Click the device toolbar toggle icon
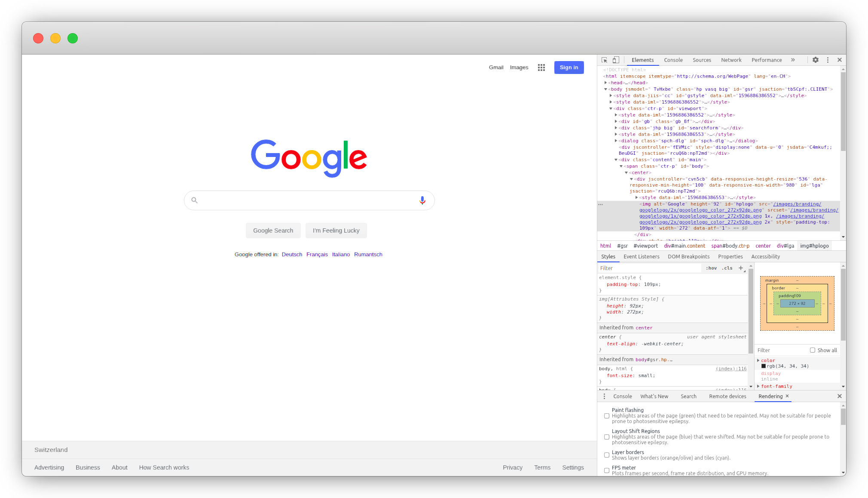This screenshot has height=498, width=868. [x=616, y=60]
